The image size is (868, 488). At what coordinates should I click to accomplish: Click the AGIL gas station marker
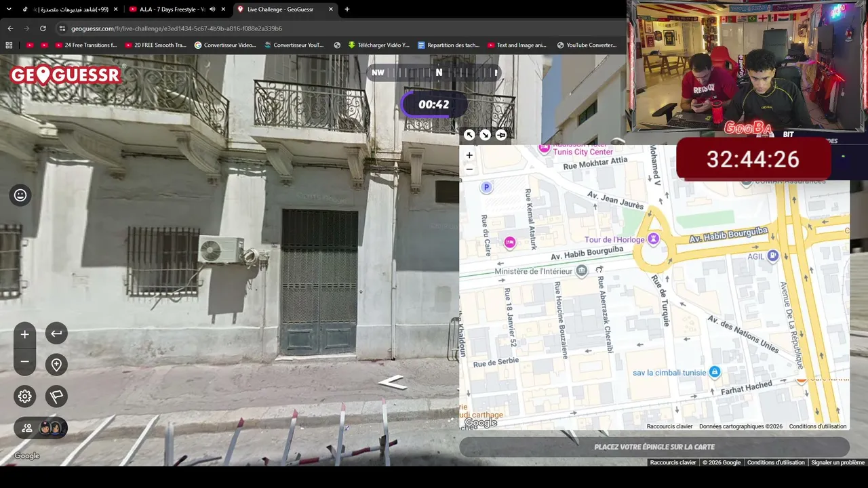pyautogui.click(x=772, y=256)
